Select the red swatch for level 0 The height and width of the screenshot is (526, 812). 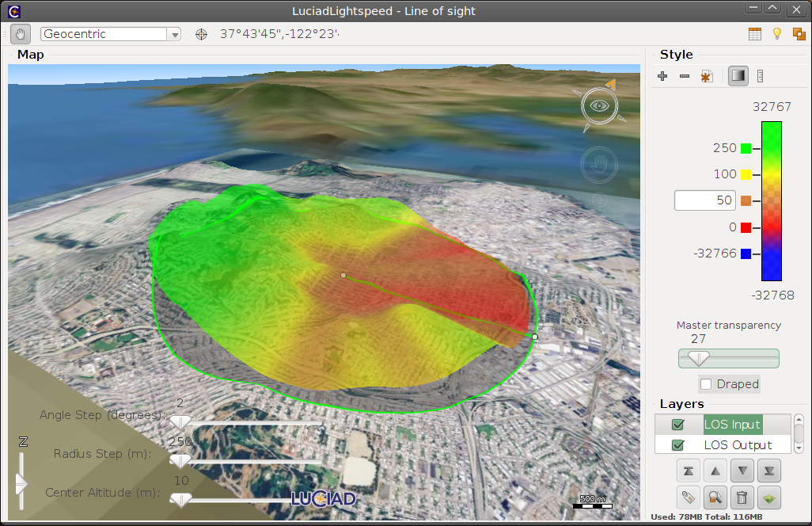(746, 227)
